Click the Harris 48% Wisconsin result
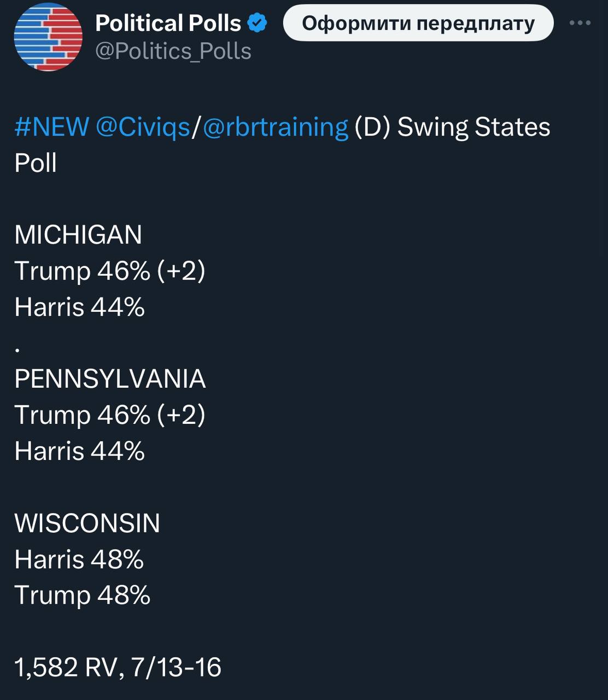Viewport: 608px width, 700px height. pyautogui.click(x=79, y=559)
